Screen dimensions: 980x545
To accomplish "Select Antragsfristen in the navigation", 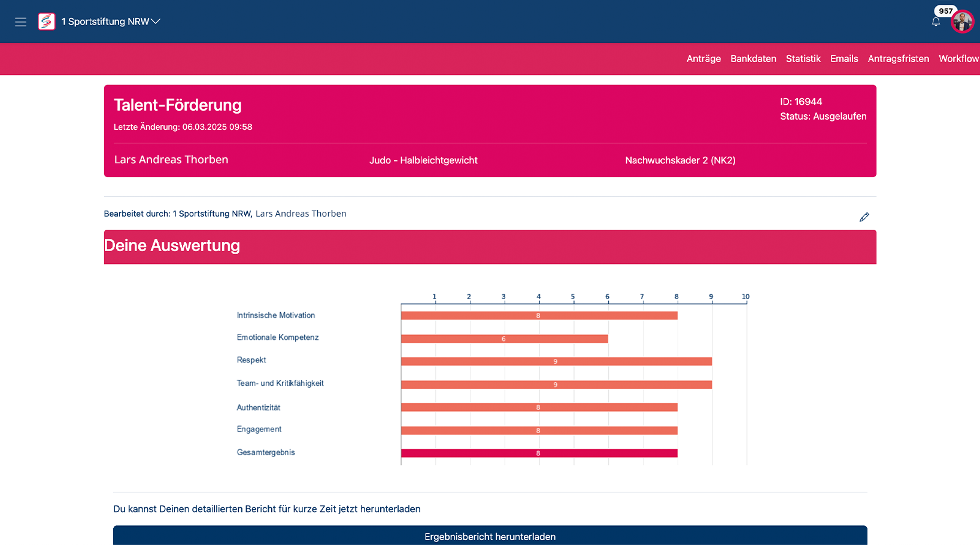I will coord(899,59).
